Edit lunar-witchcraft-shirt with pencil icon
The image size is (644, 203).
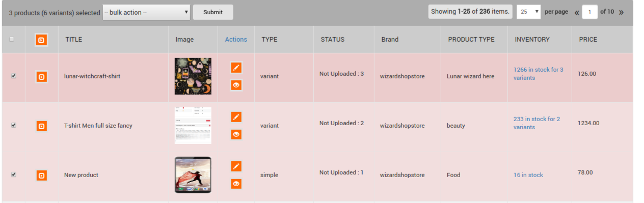click(x=236, y=68)
